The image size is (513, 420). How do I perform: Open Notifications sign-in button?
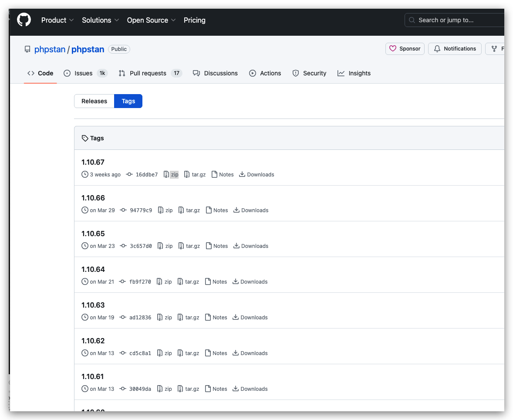coord(455,49)
